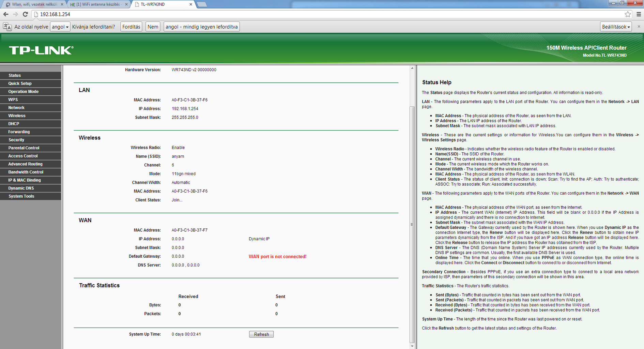Open Dynamic DNS in sidebar
644x349 pixels.
(31, 188)
